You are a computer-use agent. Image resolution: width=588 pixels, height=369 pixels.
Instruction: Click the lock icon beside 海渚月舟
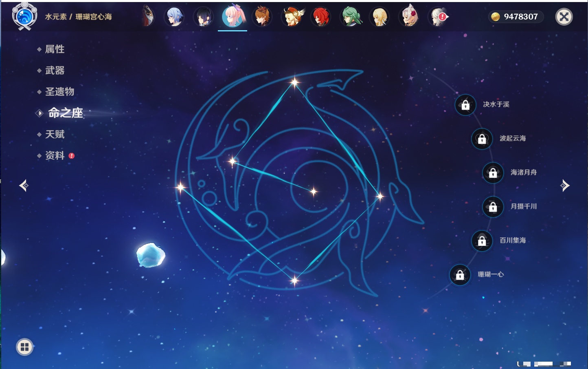[x=493, y=172]
